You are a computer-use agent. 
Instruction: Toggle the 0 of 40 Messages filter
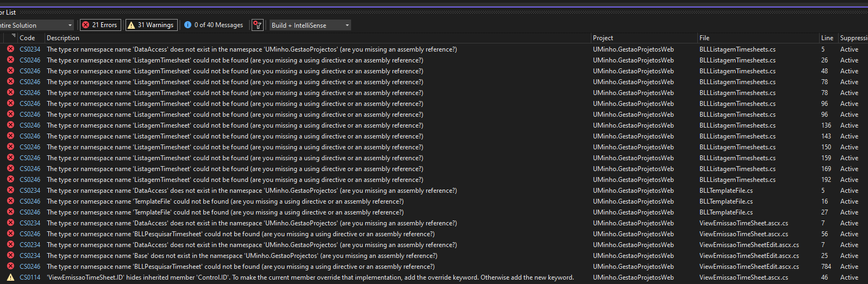[x=214, y=25]
